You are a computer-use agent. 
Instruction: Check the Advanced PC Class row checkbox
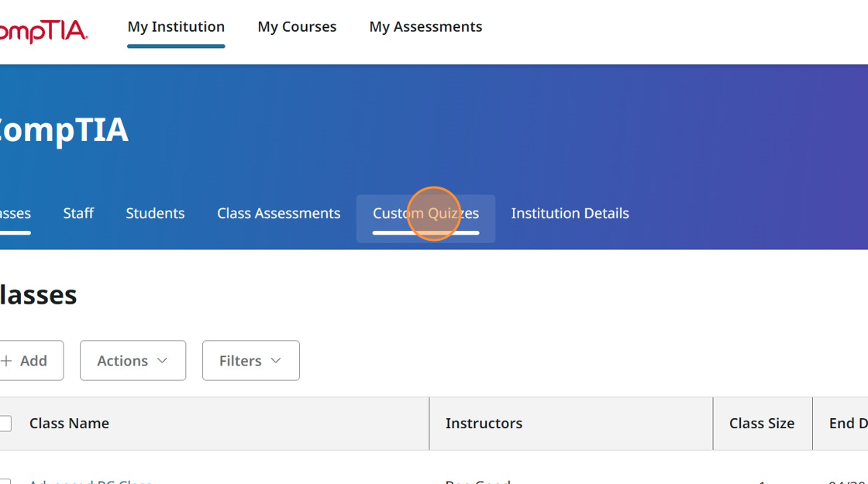(5, 482)
